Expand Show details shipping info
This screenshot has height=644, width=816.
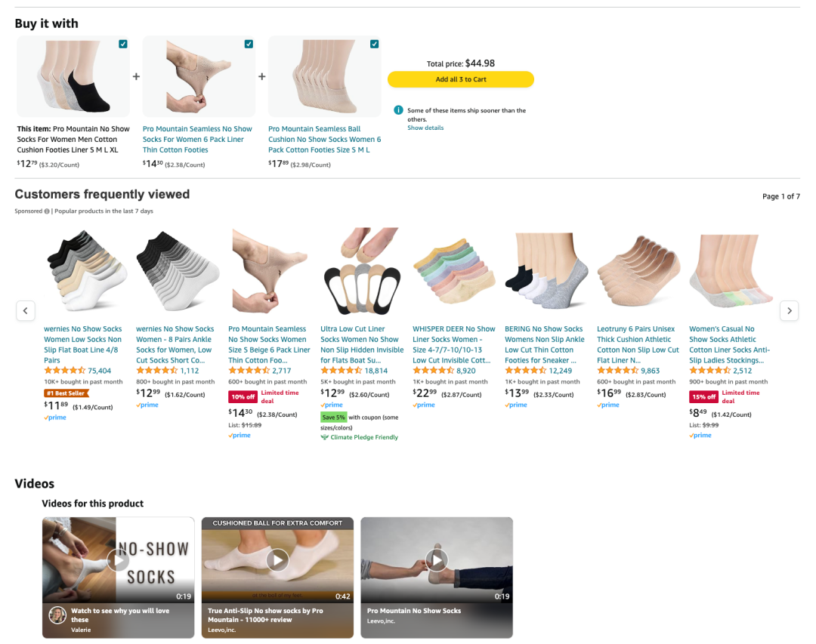tap(425, 128)
